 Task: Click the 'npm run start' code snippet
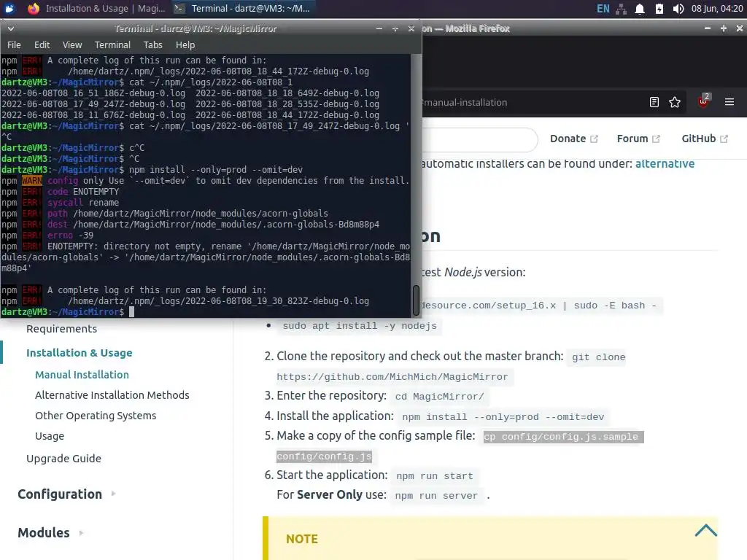[435, 476]
